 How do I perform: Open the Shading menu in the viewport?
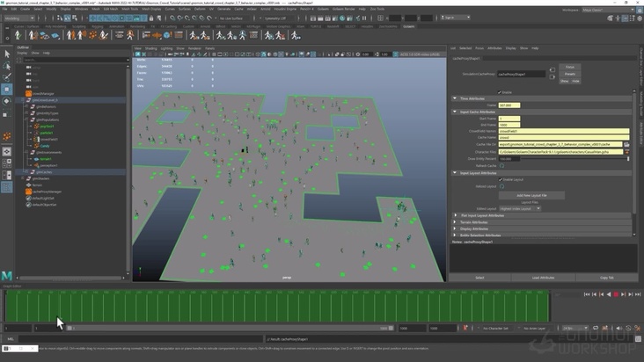(x=150, y=48)
